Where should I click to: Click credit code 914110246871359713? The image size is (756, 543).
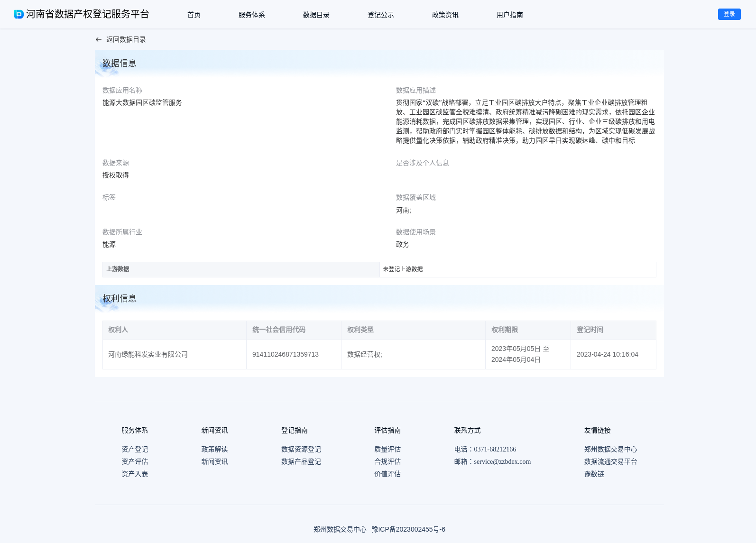(x=286, y=354)
